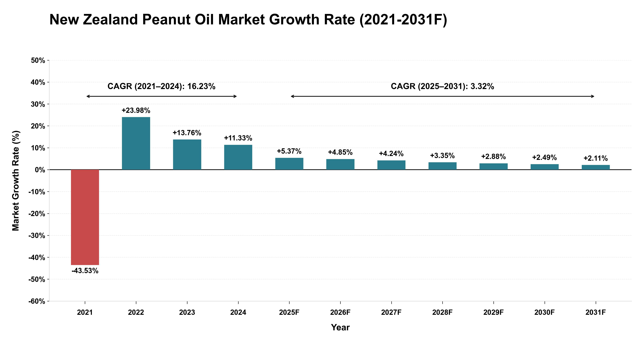The width and height of the screenshot is (644, 342).
Task: Click the '2028F' x-axis label
Action: point(442,312)
